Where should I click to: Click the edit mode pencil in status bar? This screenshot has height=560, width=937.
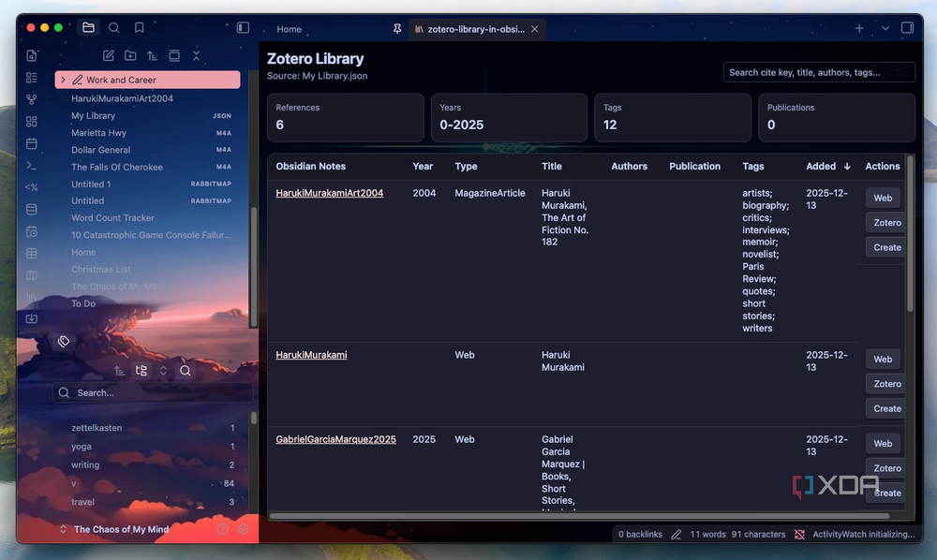(x=676, y=535)
